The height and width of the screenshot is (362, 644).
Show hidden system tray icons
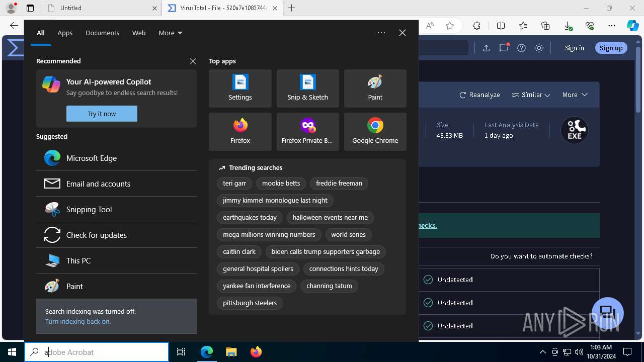[x=542, y=352]
